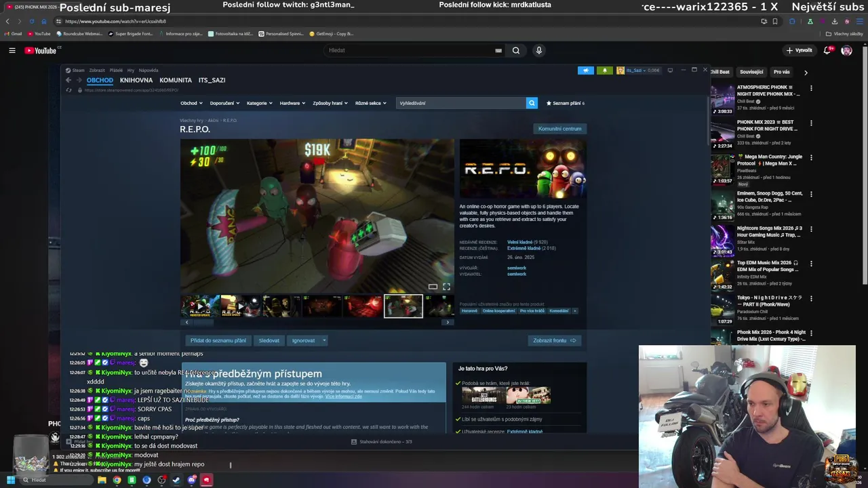
Task: Click the browser back arrow
Action: (7, 21)
